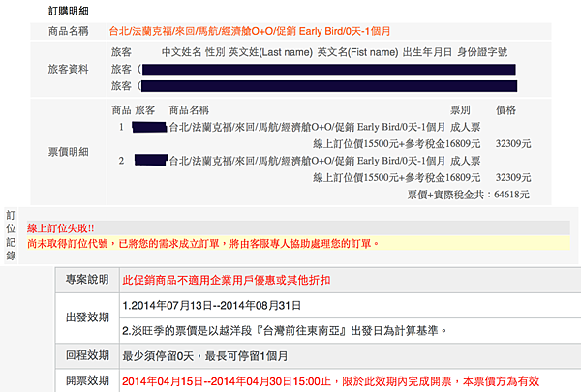The image size is (581, 392).
Task: Select the 訂購明細 heading text
Action: pyautogui.click(x=69, y=11)
